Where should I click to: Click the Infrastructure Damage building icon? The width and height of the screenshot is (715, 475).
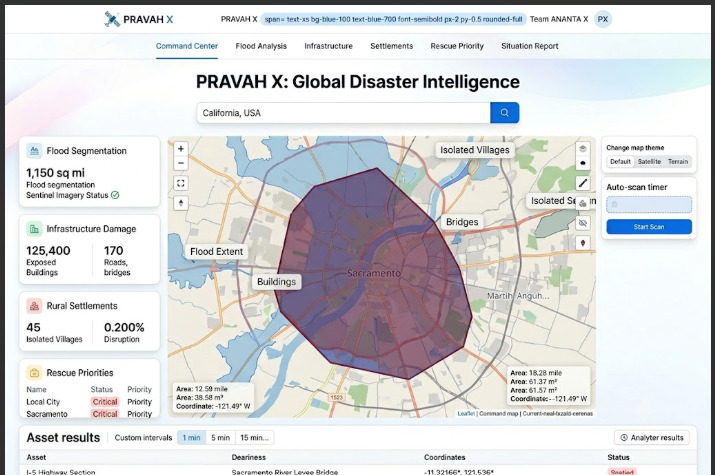point(34,229)
